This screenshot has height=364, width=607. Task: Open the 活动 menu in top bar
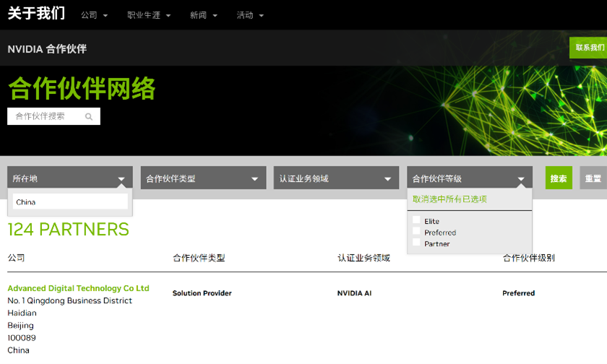click(250, 15)
